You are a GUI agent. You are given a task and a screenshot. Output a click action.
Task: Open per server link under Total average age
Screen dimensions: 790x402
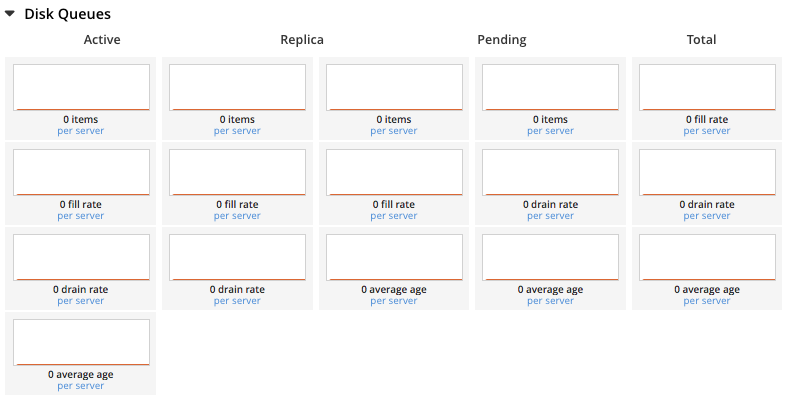tap(707, 301)
